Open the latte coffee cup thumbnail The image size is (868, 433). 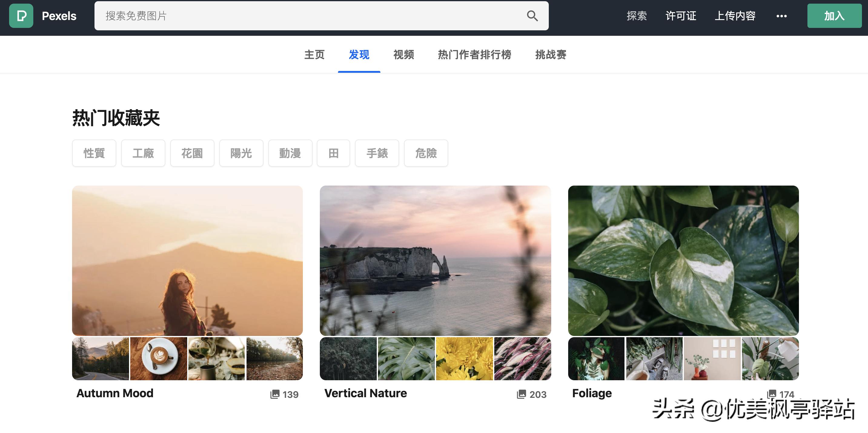click(158, 358)
